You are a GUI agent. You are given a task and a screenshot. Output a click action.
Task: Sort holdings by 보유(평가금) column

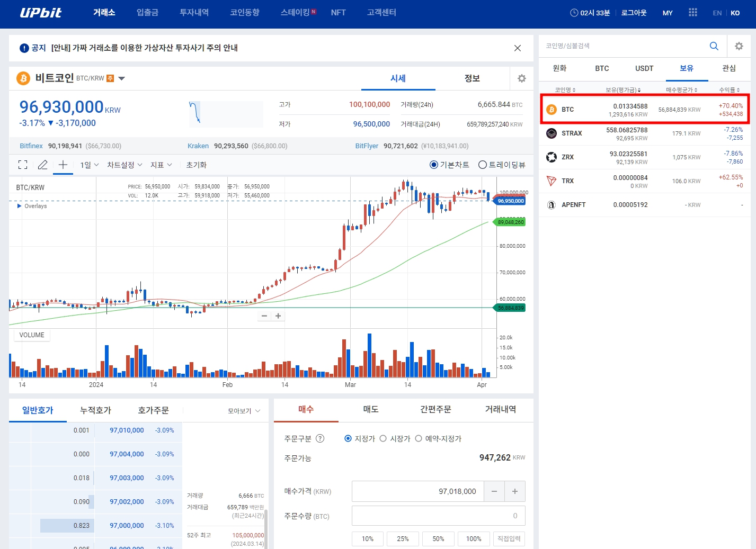coord(624,90)
